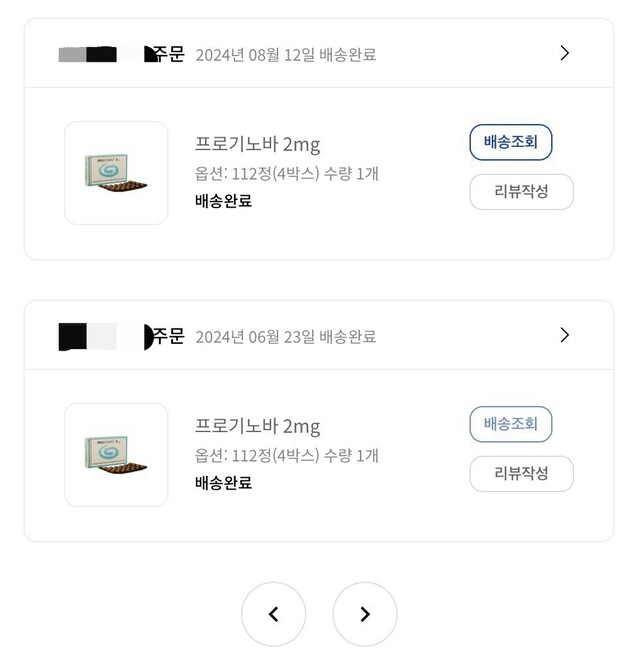Open product thumbnail in the 08월 12일 order
The image size is (640, 671).
click(x=116, y=173)
